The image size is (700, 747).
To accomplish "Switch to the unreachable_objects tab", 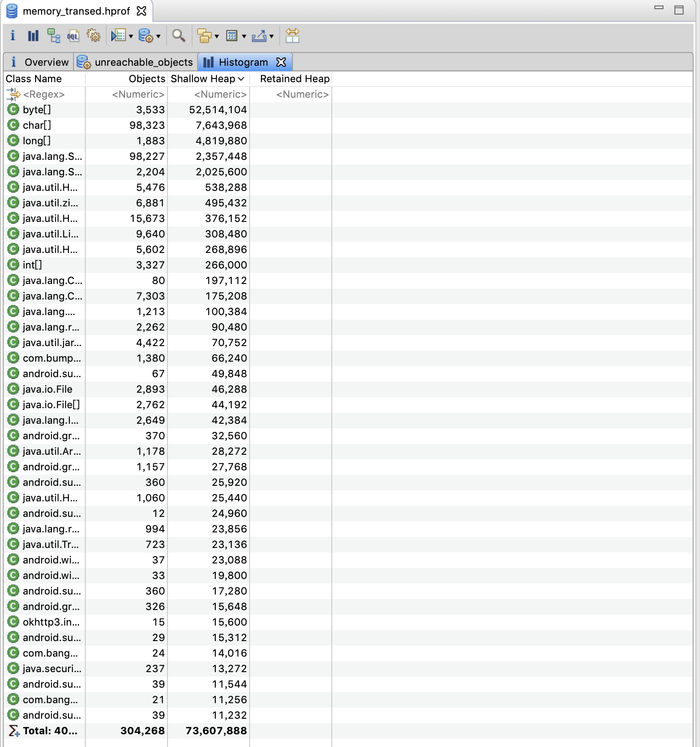I will point(136,62).
